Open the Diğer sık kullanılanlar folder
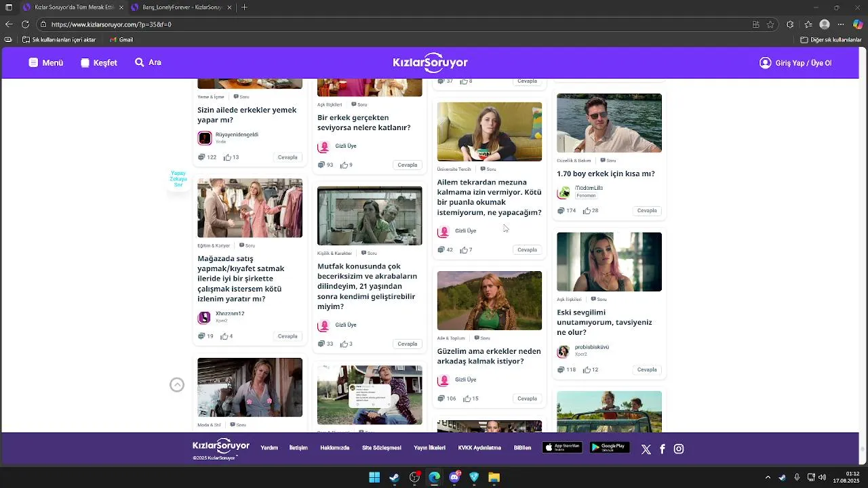Screen dimensions: 868x488 [831, 40]
